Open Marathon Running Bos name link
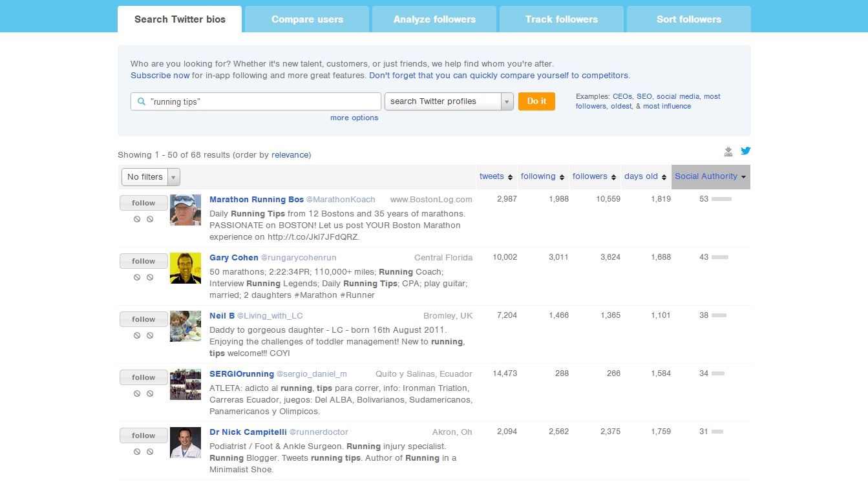 257,200
